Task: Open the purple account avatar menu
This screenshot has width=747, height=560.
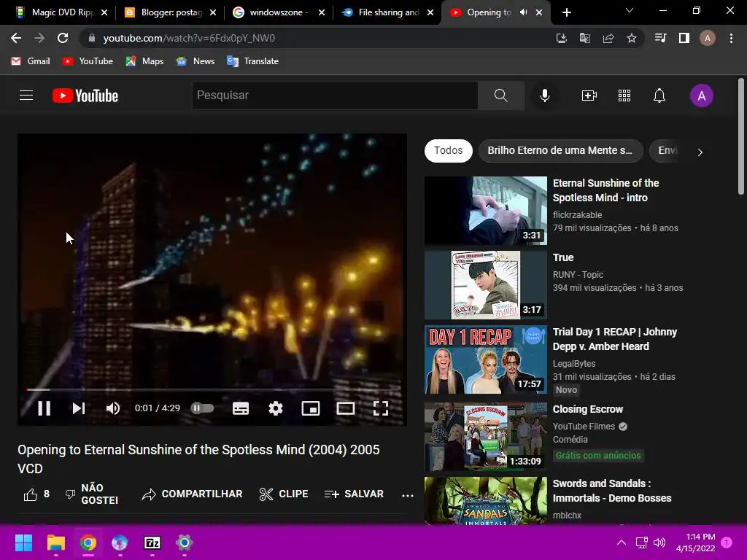Action: (x=701, y=96)
